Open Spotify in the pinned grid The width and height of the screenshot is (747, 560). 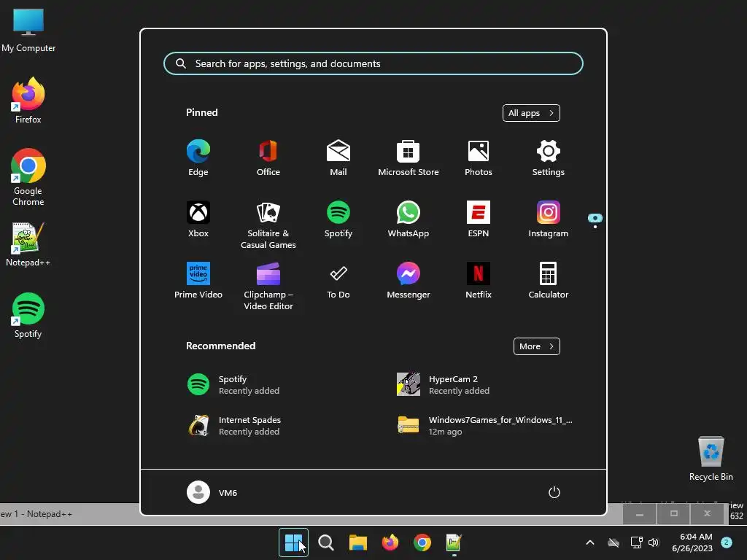pyautogui.click(x=338, y=219)
